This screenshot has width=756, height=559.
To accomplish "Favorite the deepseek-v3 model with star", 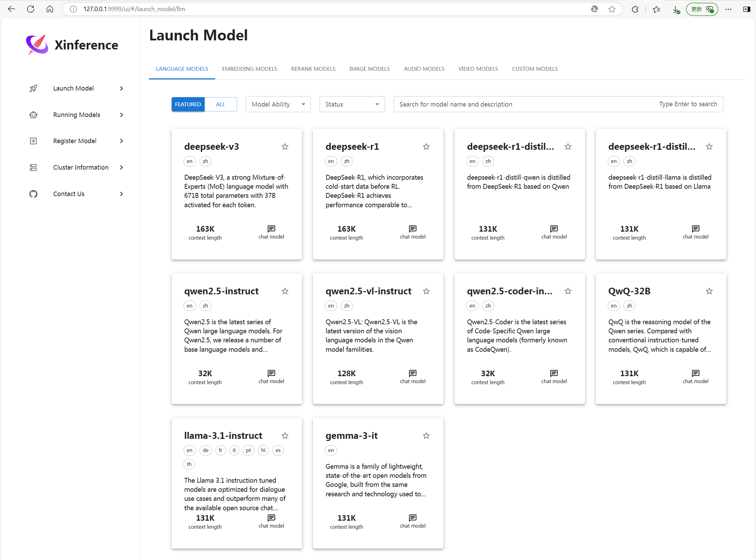I will 285,147.
